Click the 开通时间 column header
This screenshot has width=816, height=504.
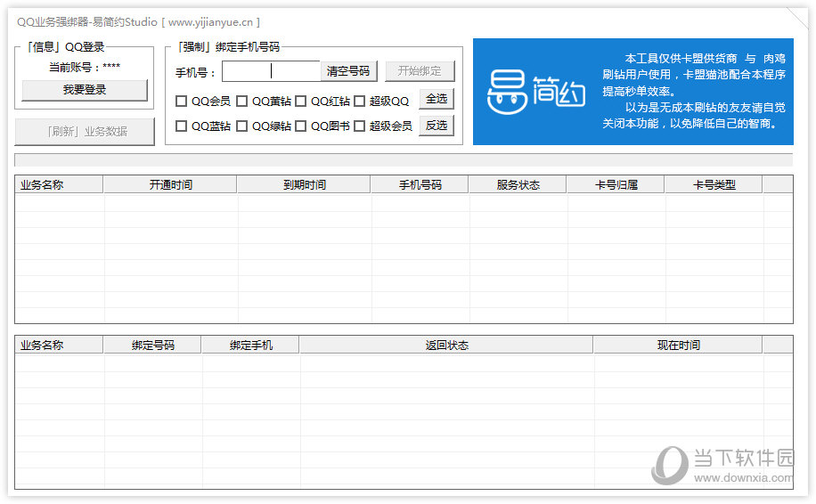170,184
